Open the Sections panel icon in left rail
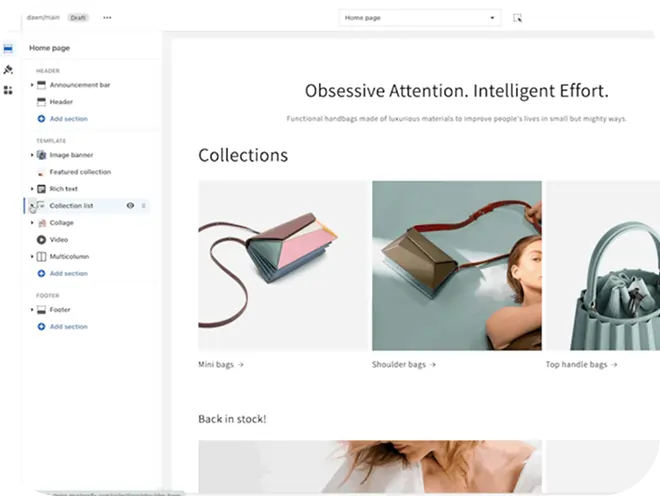 pos(8,48)
